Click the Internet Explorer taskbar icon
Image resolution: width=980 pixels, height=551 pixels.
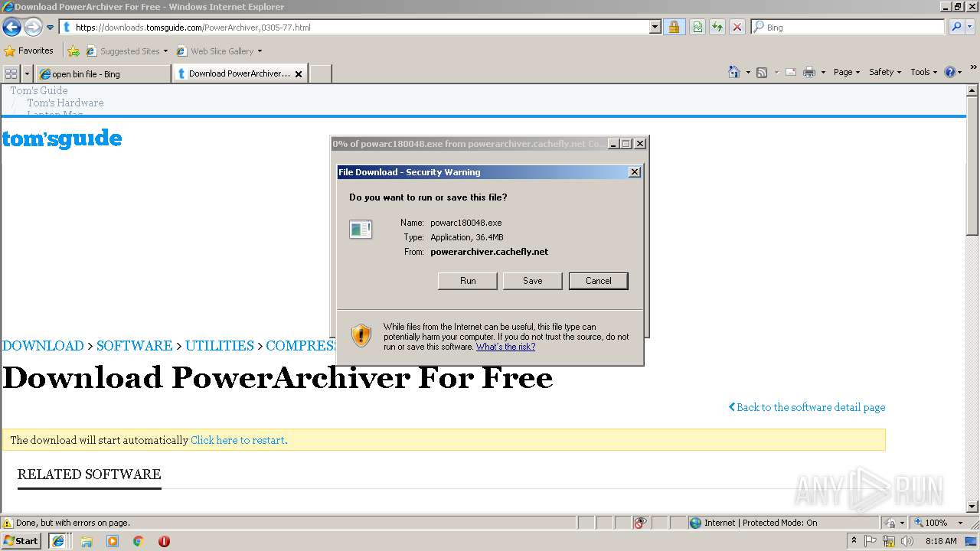tap(57, 541)
